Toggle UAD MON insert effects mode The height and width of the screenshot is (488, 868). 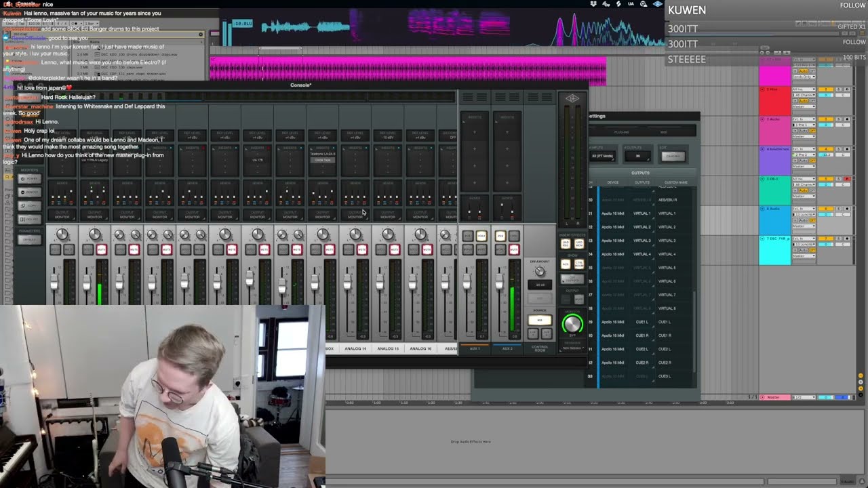579,243
